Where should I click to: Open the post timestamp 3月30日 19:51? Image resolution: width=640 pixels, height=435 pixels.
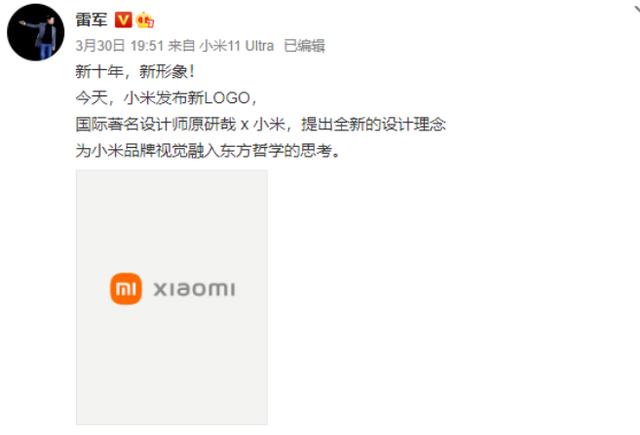click(120, 46)
